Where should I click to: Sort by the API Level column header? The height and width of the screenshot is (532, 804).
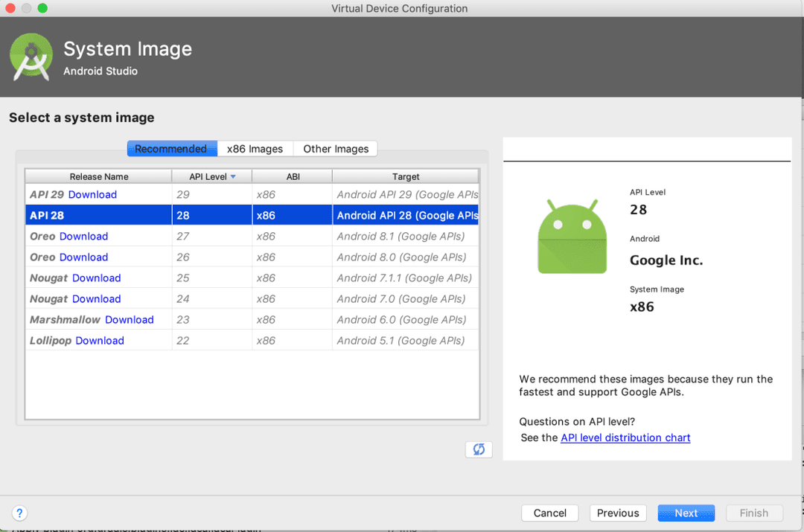click(211, 176)
